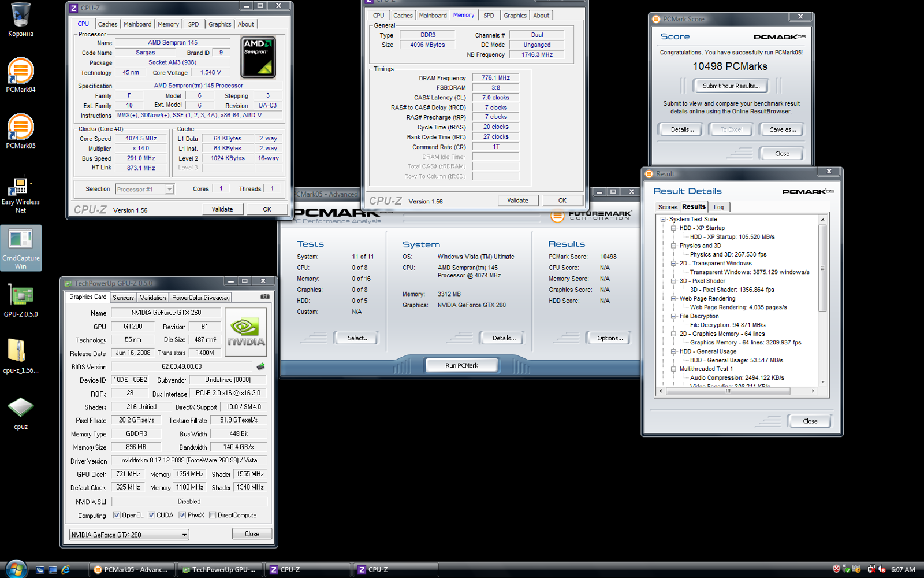Select the CmdCapture Win desktop icon
This screenshot has width=924, height=578.
(21, 248)
